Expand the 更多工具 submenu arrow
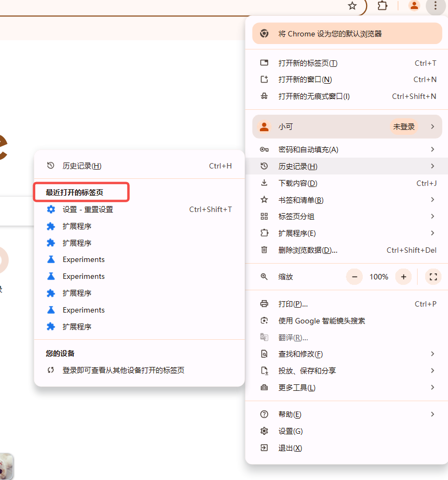This screenshot has height=480, width=448. (x=432, y=387)
